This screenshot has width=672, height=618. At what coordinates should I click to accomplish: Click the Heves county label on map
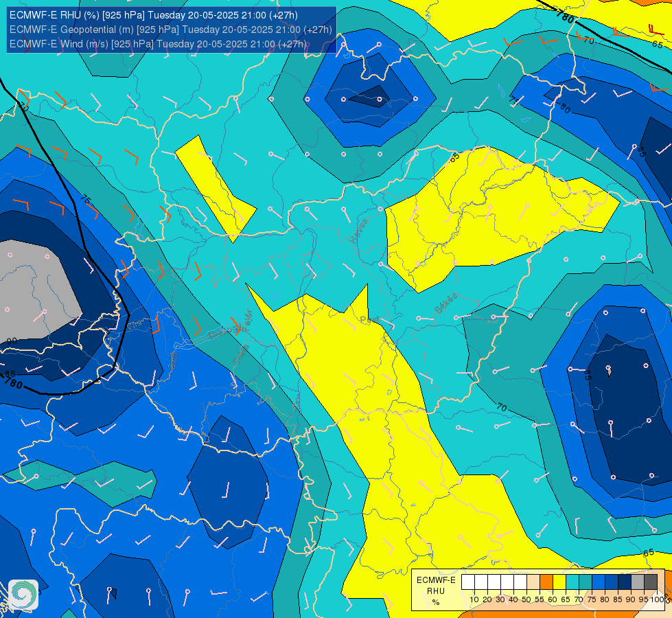[x=359, y=231]
